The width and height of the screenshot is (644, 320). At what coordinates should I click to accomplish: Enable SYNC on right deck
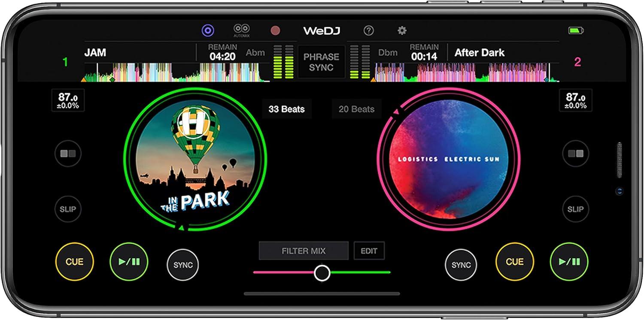461,265
